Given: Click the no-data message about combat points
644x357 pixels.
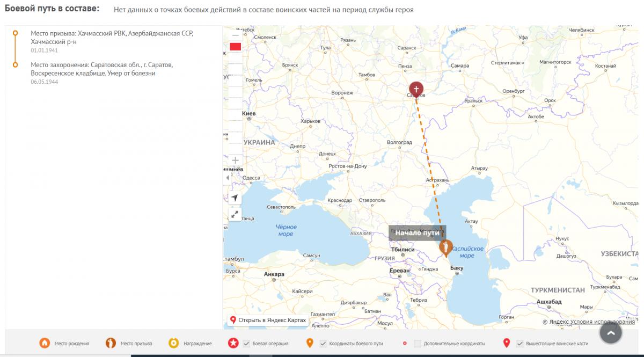Looking at the screenshot, I should pyautogui.click(x=264, y=10).
